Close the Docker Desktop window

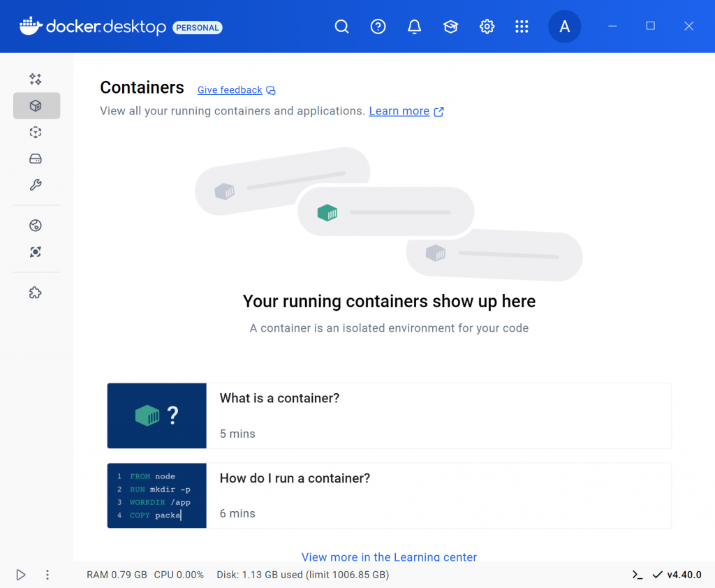click(x=688, y=27)
